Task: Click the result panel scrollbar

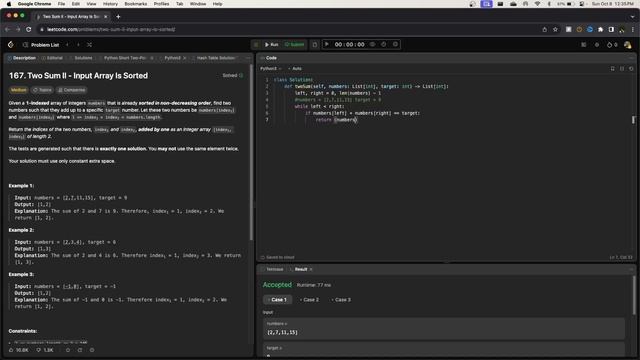Action: point(634,296)
